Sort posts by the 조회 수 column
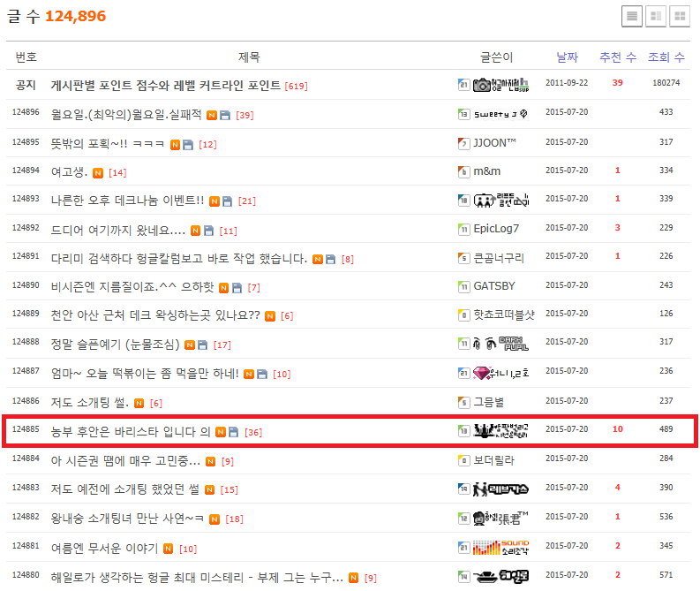Screen dimensions: 700x591 pos(666,57)
